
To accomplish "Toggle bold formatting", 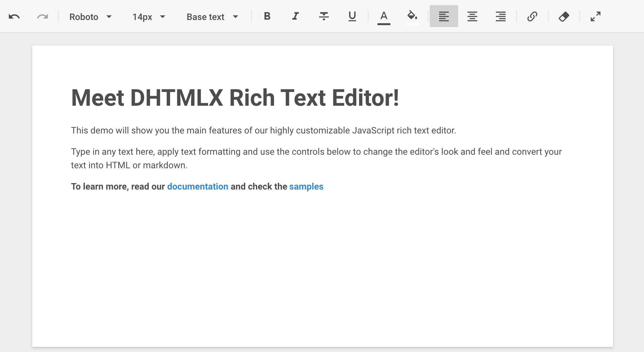I will [267, 16].
